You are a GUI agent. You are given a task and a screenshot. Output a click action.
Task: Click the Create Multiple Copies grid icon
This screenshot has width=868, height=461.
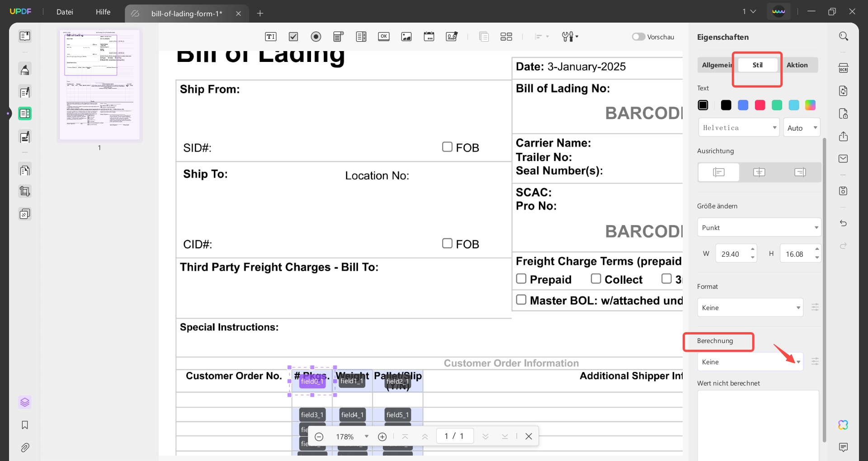[506, 37]
